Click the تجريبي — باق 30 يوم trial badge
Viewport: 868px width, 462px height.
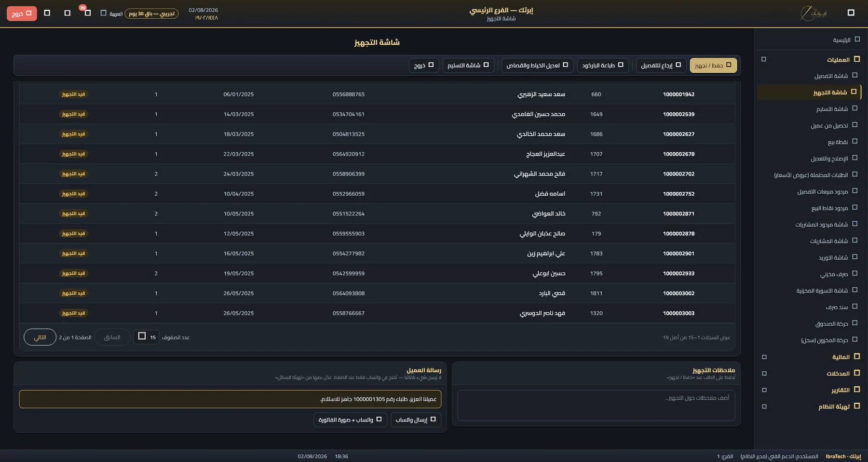(x=151, y=13)
